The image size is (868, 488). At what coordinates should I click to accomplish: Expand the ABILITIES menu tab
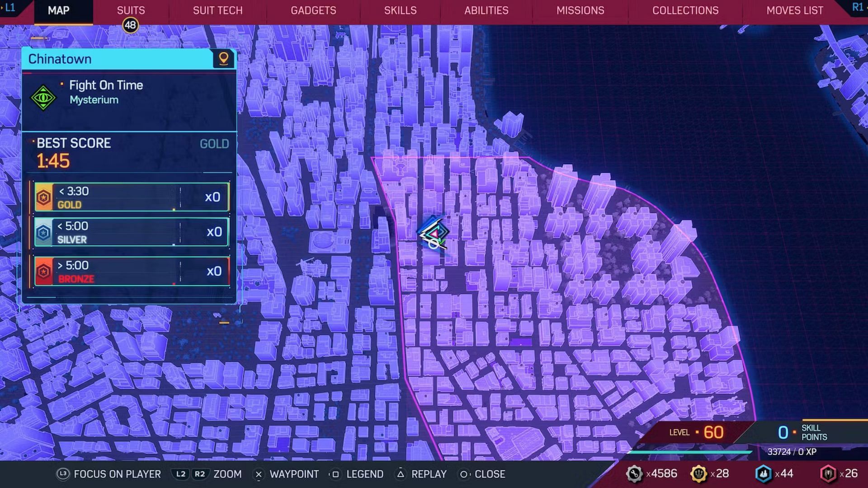[x=486, y=11]
